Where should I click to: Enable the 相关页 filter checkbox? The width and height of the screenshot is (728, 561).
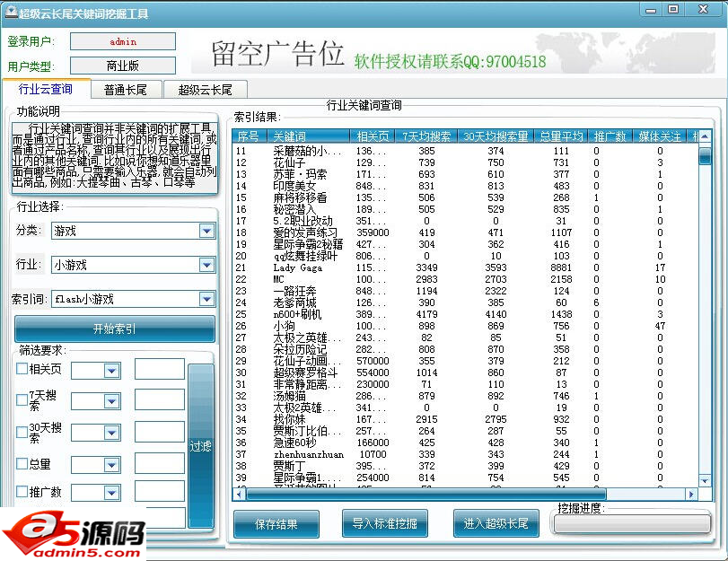point(22,368)
